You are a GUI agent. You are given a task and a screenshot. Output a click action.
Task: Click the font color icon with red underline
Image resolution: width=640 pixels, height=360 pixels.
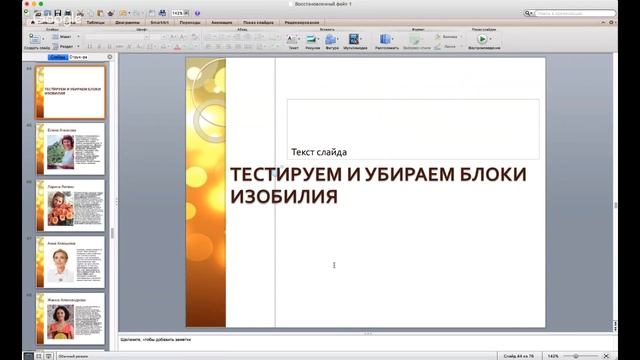(x=177, y=47)
